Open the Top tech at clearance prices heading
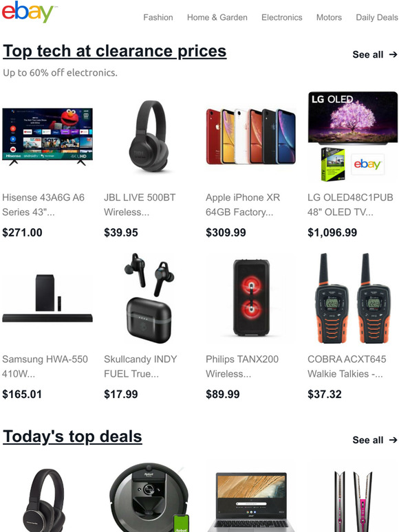 (114, 52)
